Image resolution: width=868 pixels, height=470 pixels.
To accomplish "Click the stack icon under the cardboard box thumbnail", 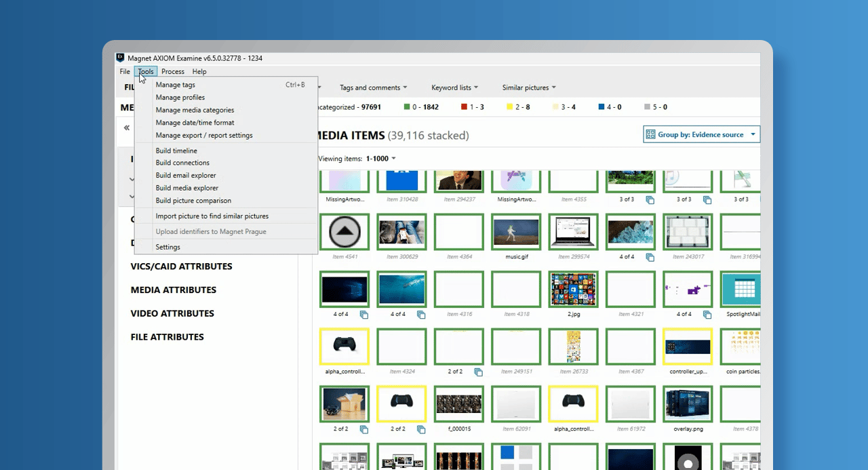I will click(364, 429).
